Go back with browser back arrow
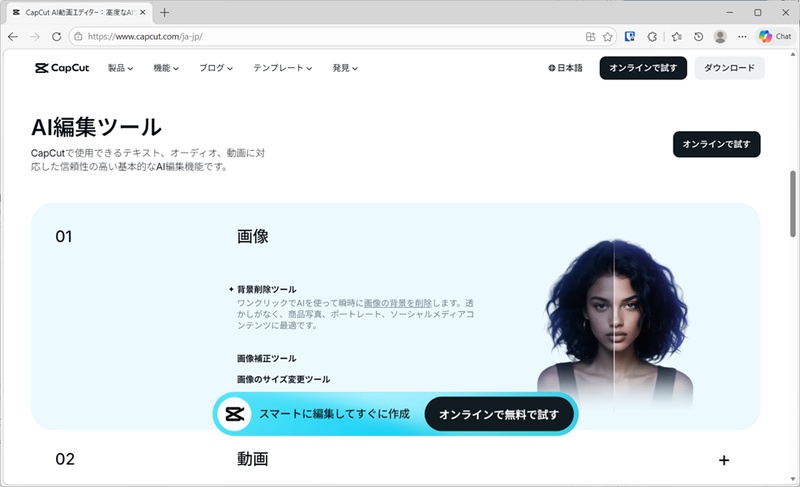 coord(13,37)
